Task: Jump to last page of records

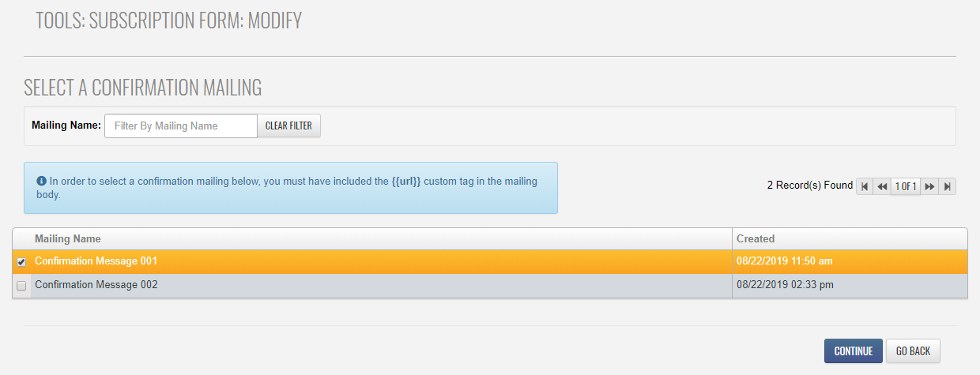Action: [x=948, y=186]
